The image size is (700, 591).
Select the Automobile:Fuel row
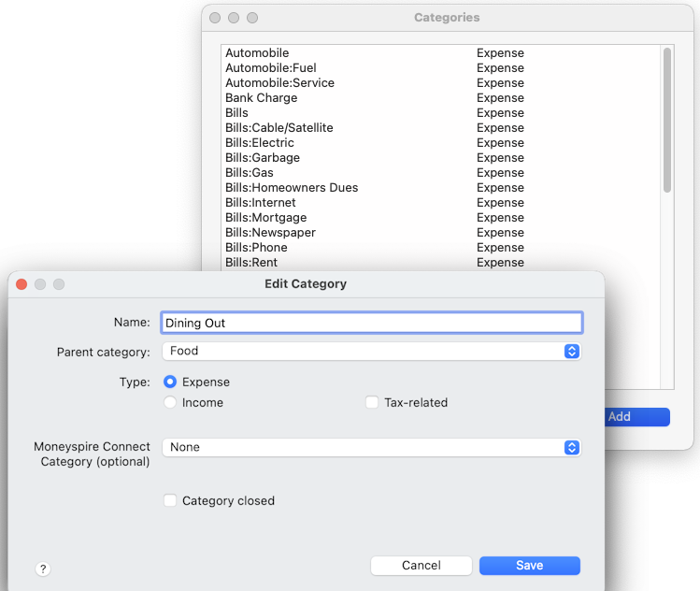tap(440, 68)
